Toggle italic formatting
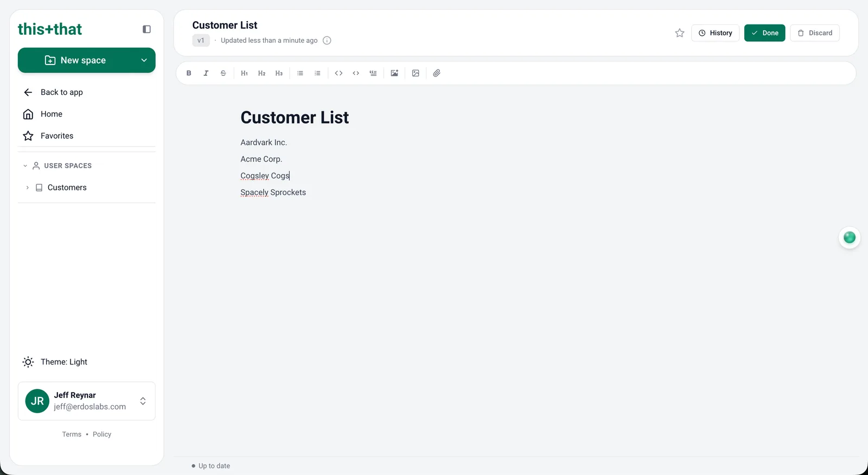 coord(206,73)
